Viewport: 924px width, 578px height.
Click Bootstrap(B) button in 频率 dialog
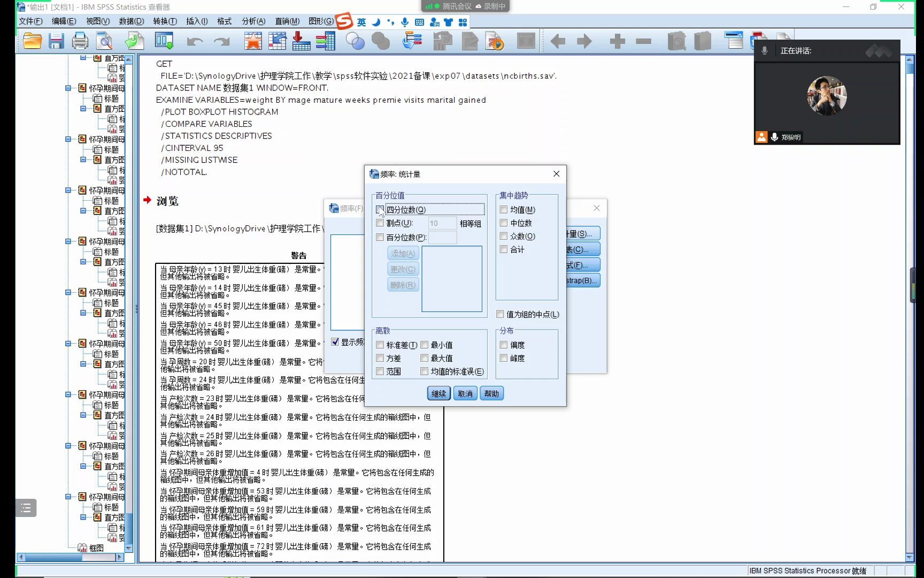pyautogui.click(x=583, y=280)
